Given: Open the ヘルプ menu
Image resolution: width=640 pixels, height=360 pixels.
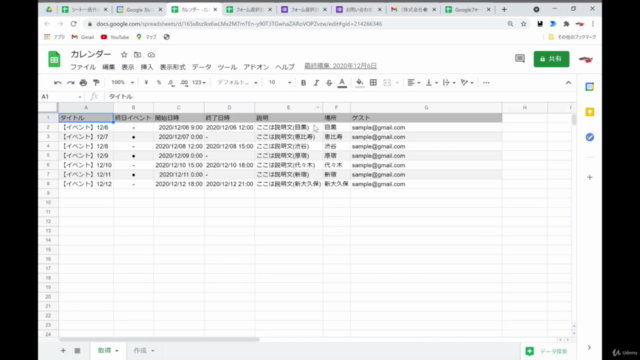Looking at the screenshot, I should click(x=284, y=67).
